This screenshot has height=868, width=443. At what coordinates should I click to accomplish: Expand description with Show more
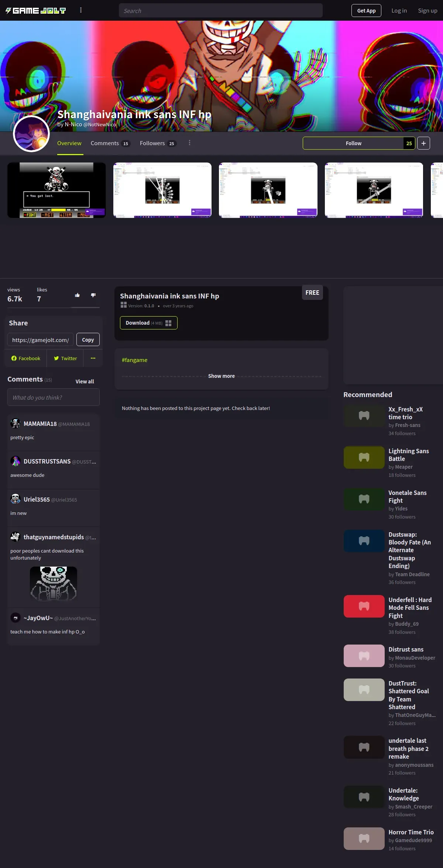click(x=221, y=376)
